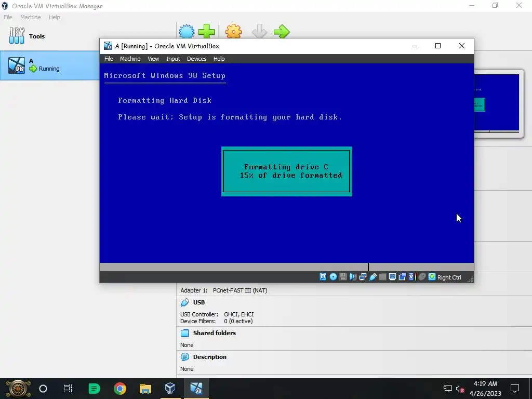The image size is (532, 399).
Task: Open the Input menu in VM window
Action: [x=173, y=59]
